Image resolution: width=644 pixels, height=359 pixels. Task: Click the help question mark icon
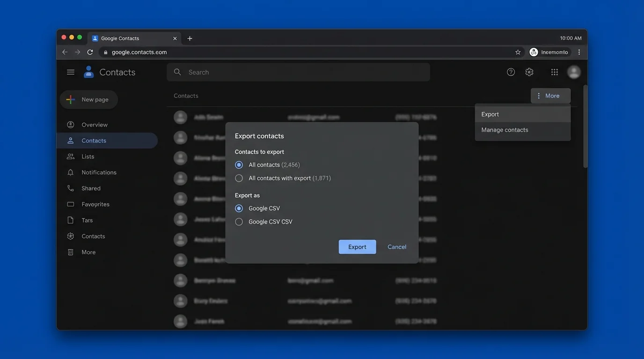pos(511,72)
